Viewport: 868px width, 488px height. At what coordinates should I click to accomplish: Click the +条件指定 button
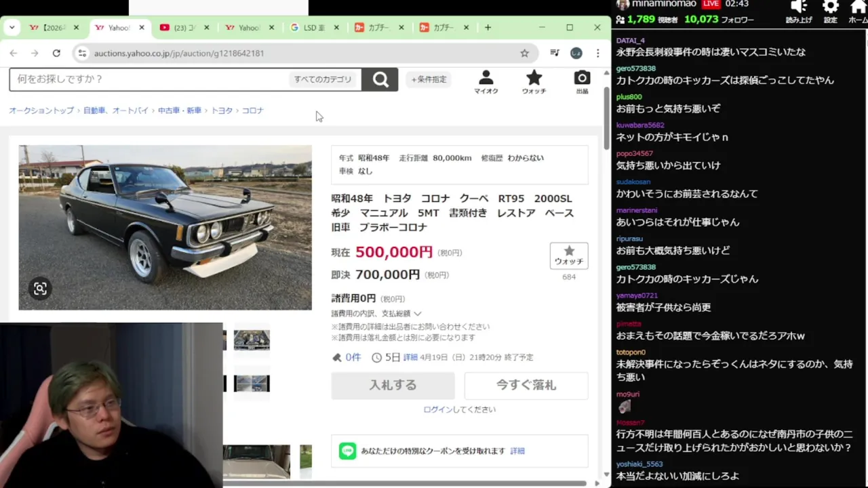429,79
